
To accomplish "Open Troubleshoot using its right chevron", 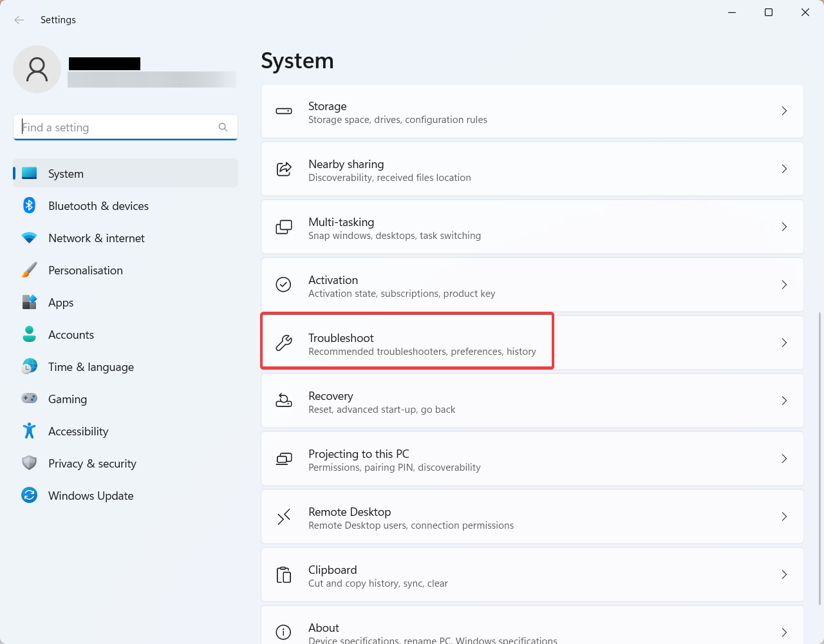I will coord(784,343).
